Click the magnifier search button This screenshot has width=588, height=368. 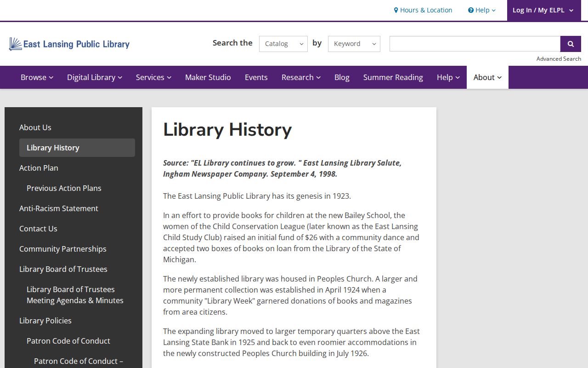[571, 44]
